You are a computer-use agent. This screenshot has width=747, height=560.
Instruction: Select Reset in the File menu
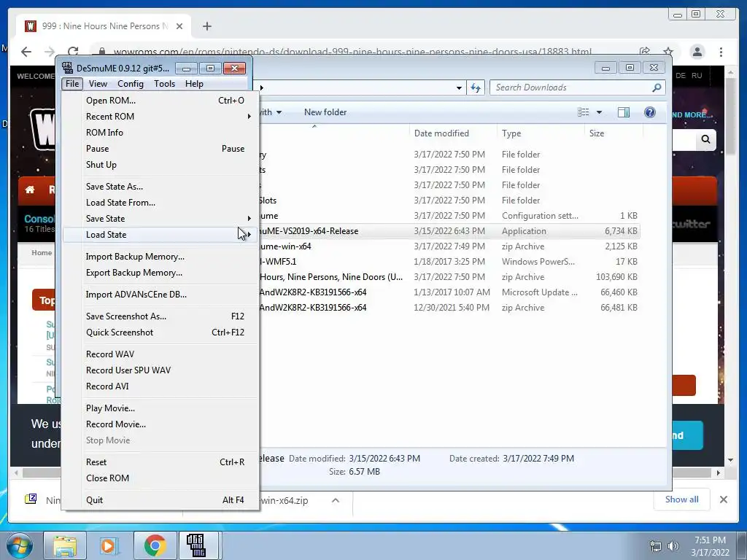161,462
